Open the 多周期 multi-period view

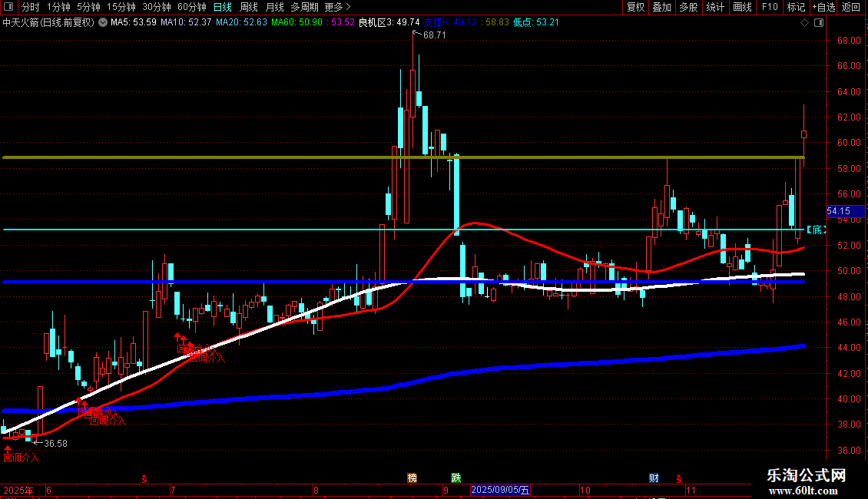[304, 7]
